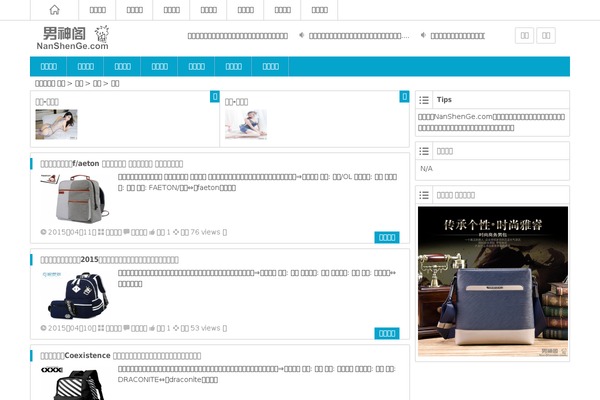Click thumbs-up like icon in the 53 views row

tap(152, 328)
